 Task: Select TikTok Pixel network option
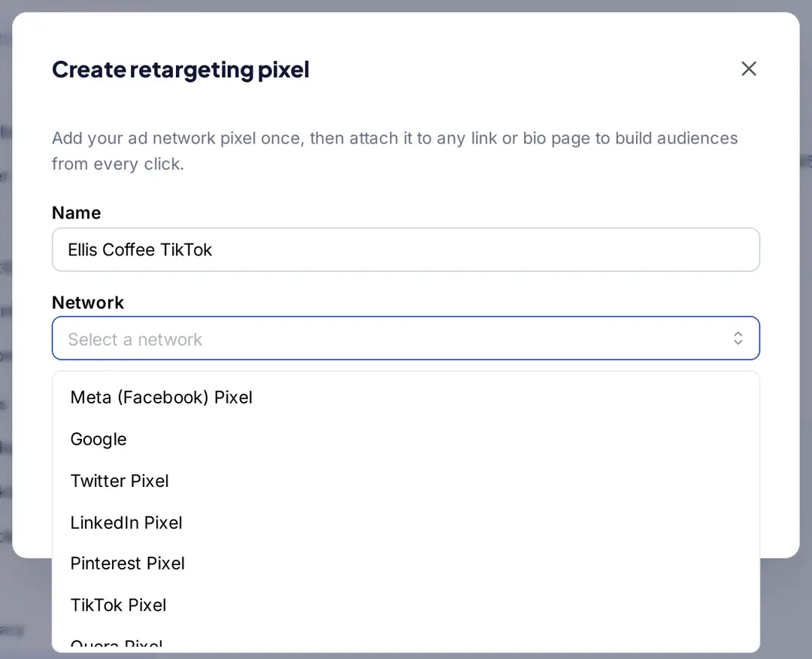[x=405, y=605]
